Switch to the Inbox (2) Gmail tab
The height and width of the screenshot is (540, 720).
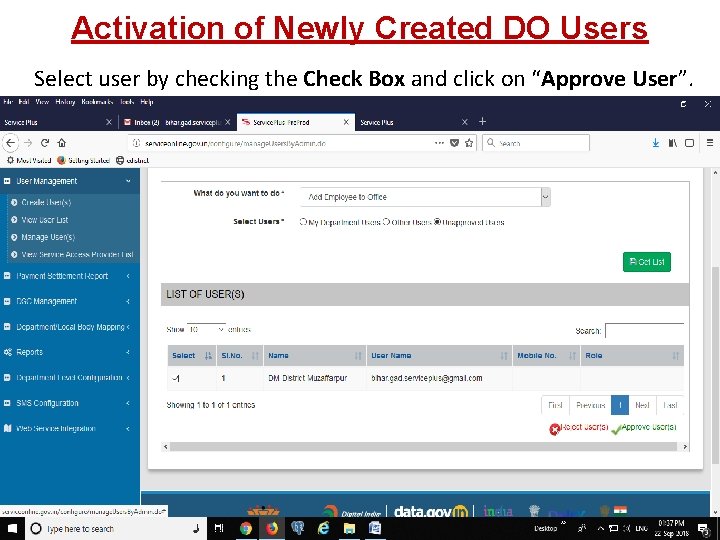(178, 122)
